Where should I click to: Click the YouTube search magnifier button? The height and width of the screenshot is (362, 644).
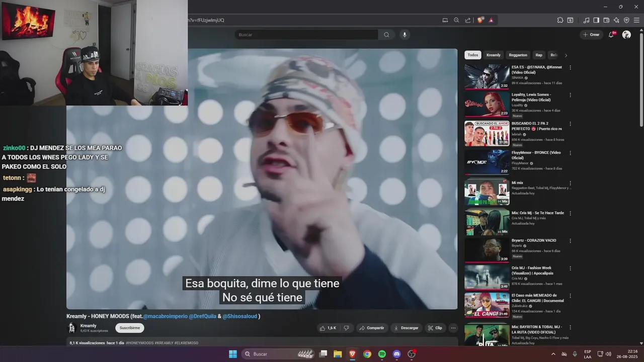[x=386, y=35]
